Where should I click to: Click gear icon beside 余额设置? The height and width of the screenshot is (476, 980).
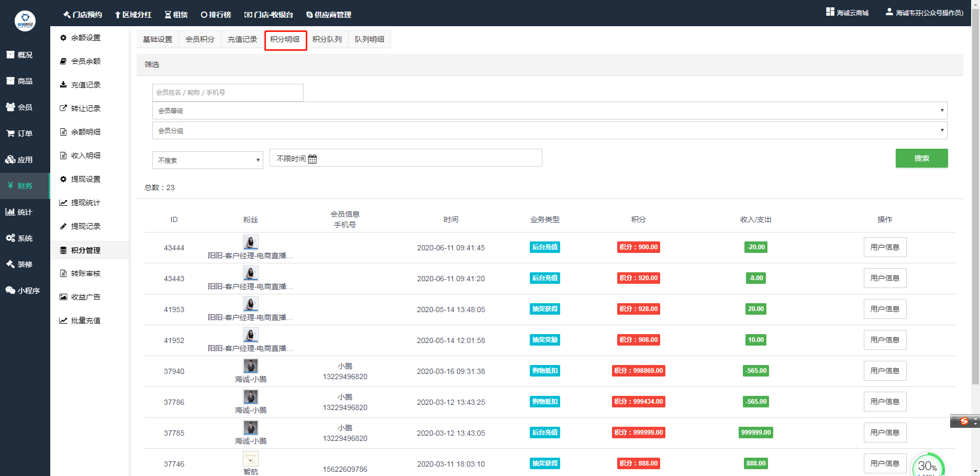pyautogui.click(x=63, y=38)
